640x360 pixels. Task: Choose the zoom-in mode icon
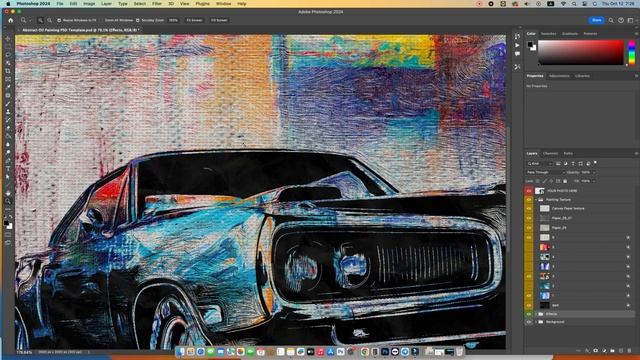[x=40, y=20]
